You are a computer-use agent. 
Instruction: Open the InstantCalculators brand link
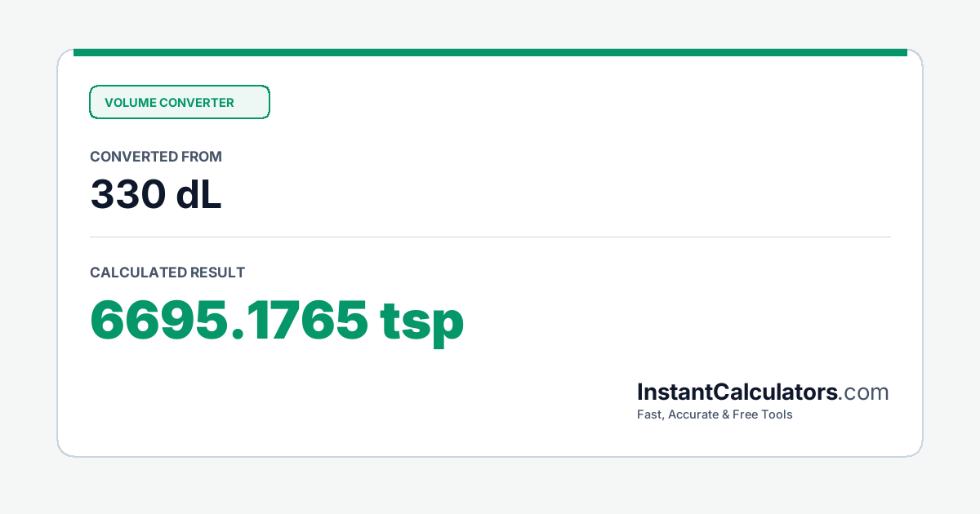click(x=737, y=392)
